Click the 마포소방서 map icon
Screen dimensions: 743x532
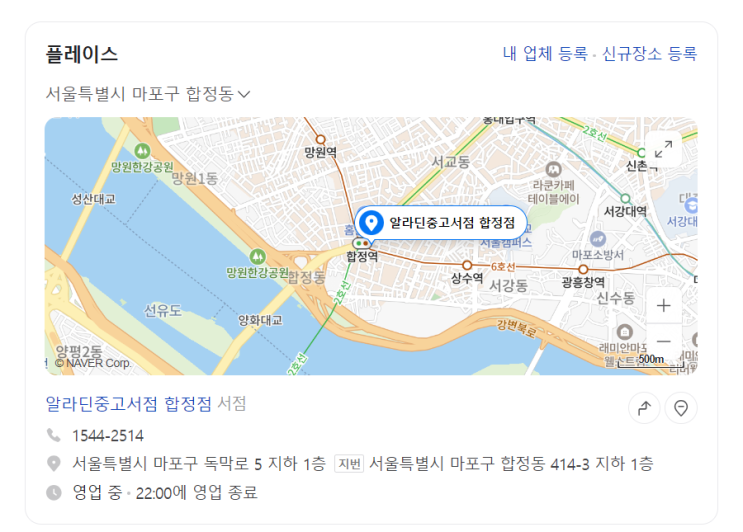pos(598,238)
